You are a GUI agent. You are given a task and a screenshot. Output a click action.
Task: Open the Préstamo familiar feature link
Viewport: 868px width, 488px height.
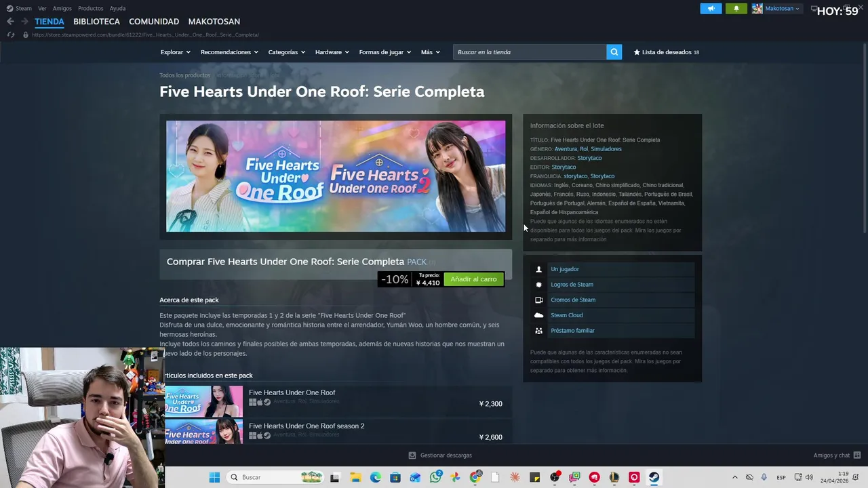[x=572, y=331]
